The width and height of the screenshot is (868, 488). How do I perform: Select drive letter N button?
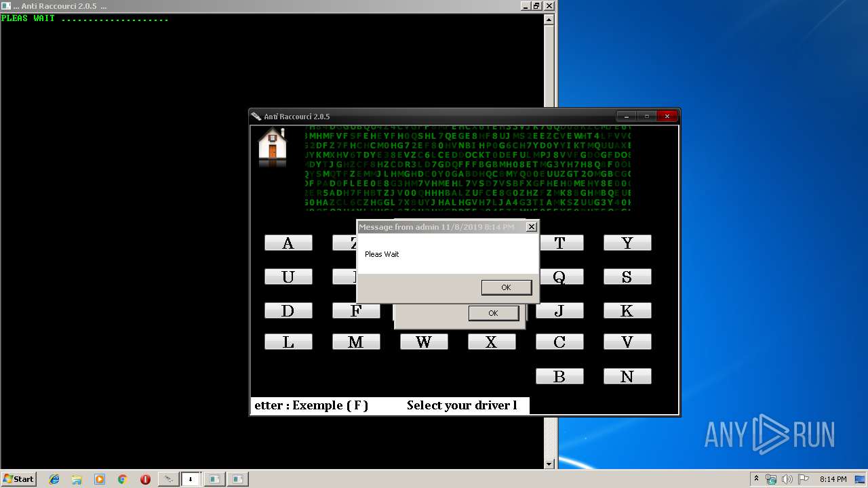pos(627,376)
